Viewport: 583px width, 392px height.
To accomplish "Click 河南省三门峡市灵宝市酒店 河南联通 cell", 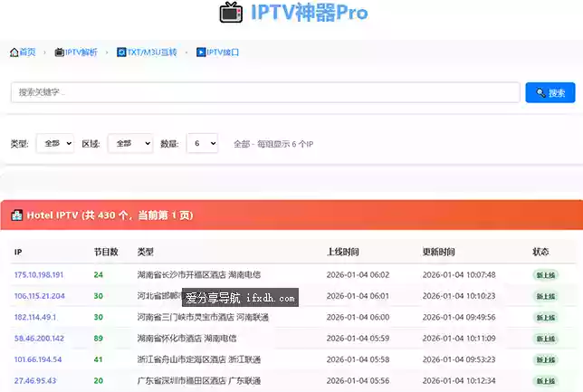I will [203, 317].
